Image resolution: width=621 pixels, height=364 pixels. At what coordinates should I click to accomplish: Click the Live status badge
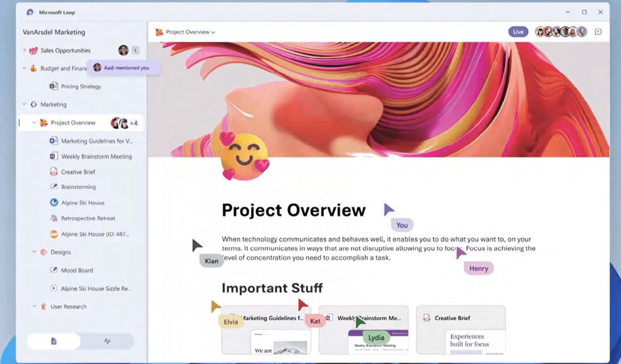click(518, 32)
